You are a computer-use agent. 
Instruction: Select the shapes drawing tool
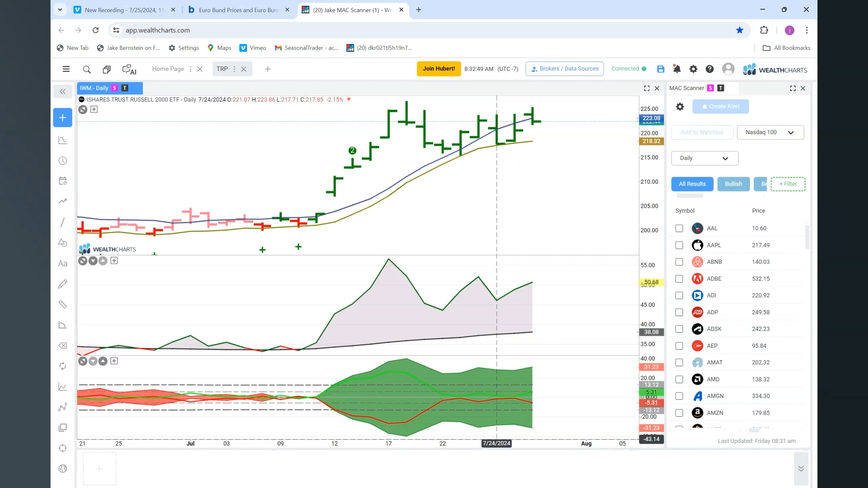(63, 243)
